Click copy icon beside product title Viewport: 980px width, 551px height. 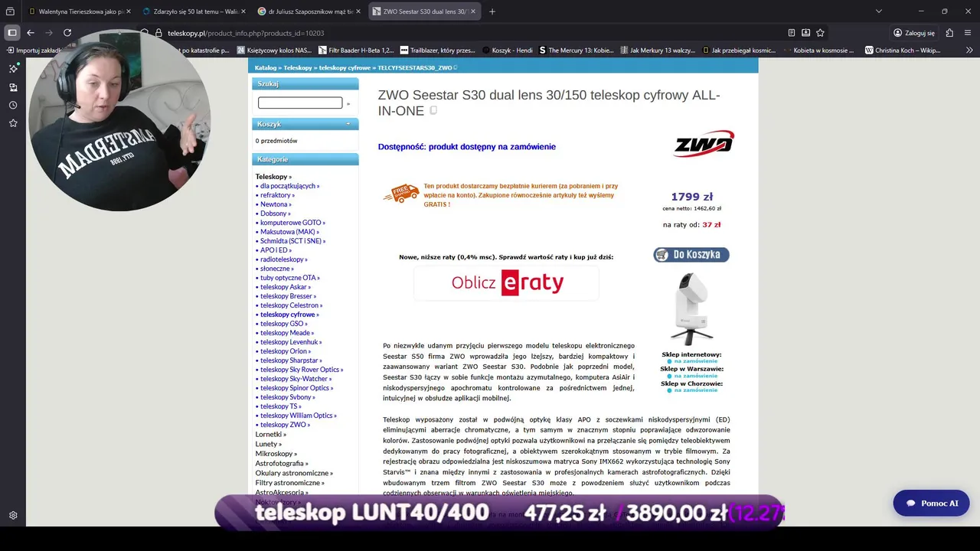[x=433, y=111]
